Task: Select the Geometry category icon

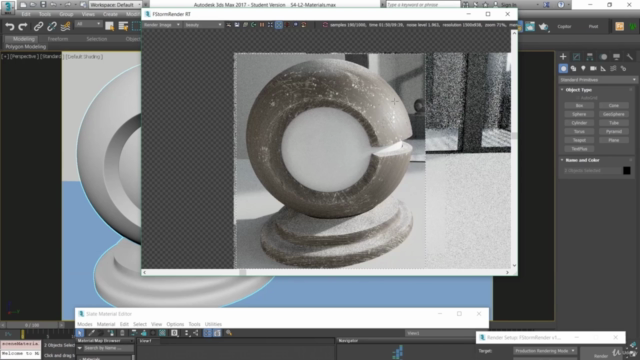Action: point(563,69)
